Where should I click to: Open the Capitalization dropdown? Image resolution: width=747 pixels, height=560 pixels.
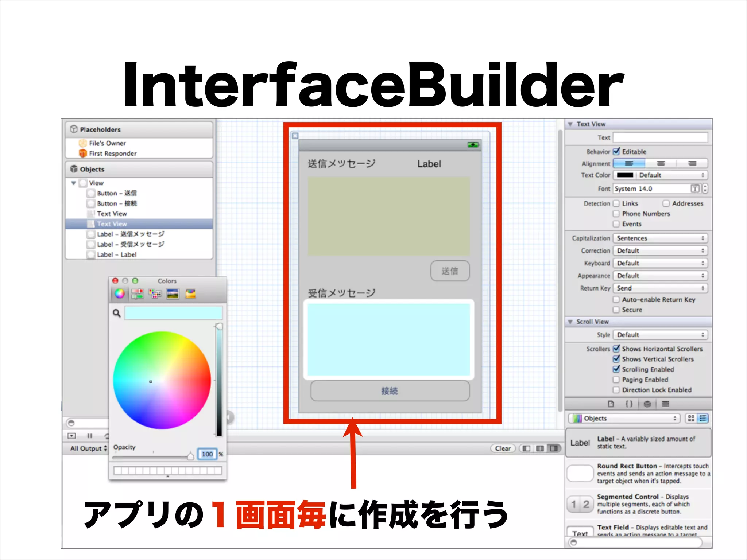coord(660,238)
